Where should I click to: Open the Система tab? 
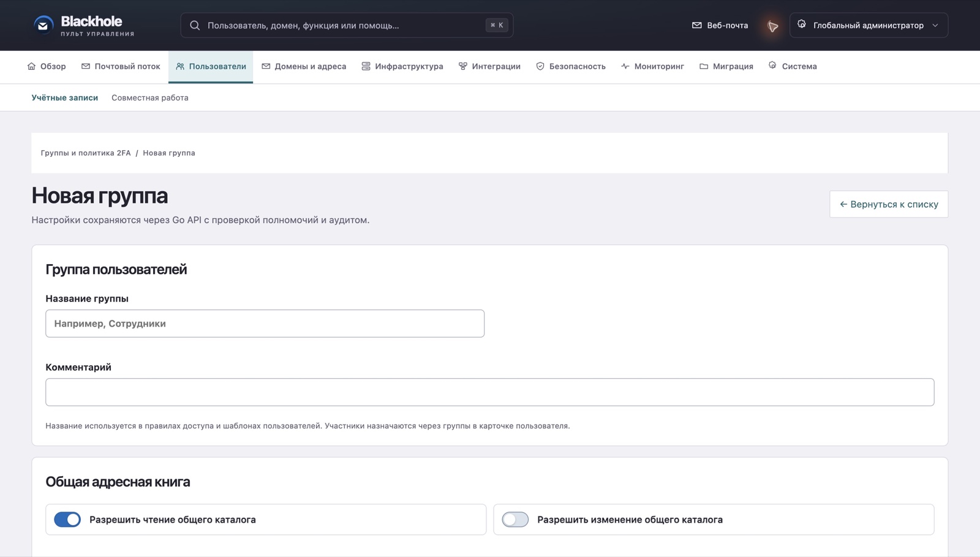click(x=792, y=66)
